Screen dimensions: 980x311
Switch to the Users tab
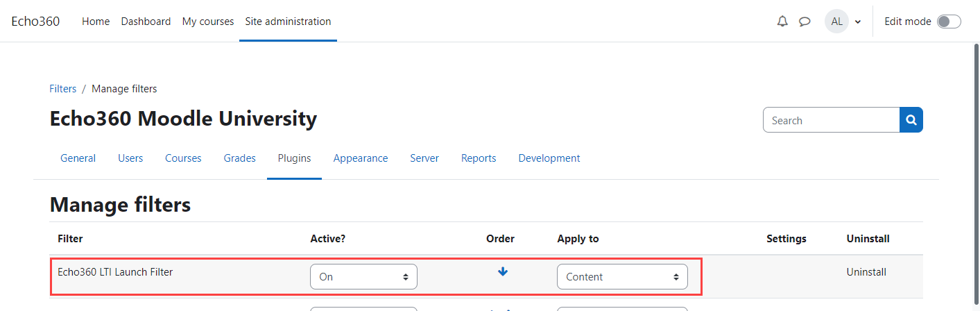130,158
